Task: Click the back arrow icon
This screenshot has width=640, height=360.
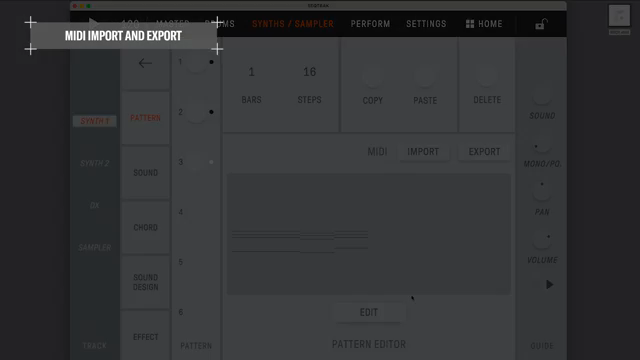Action: [145, 63]
